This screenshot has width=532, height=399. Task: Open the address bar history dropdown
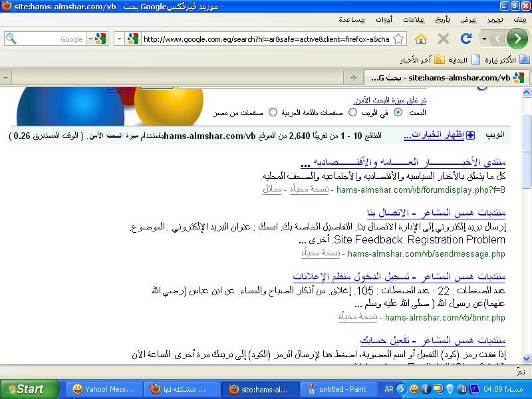tap(119, 39)
